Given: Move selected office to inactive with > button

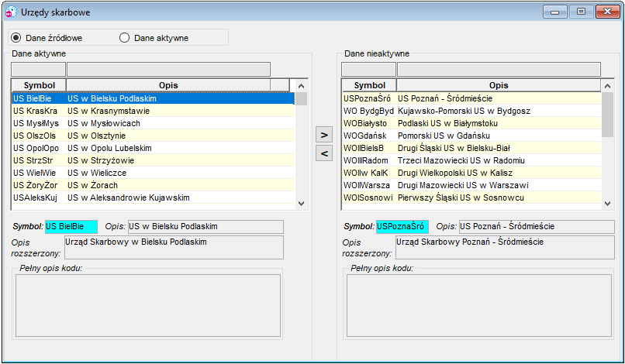Looking at the screenshot, I should tap(324, 135).
